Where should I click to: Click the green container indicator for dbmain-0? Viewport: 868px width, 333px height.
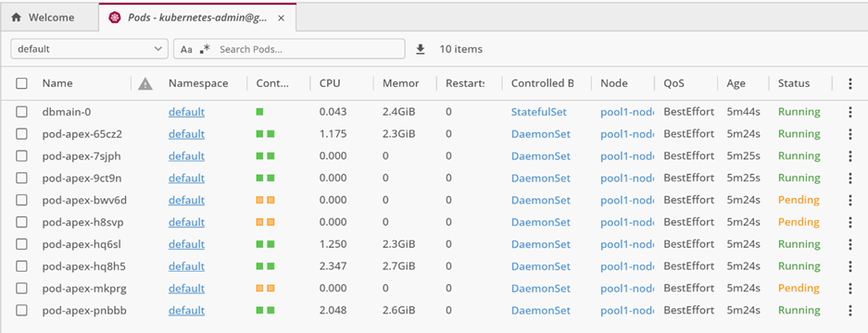click(259, 112)
